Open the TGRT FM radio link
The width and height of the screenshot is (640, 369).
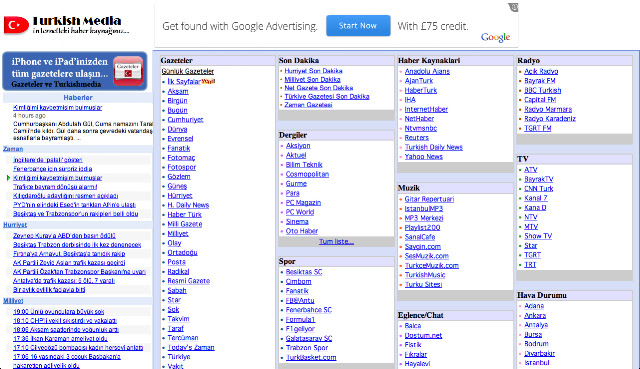[538, 128]
